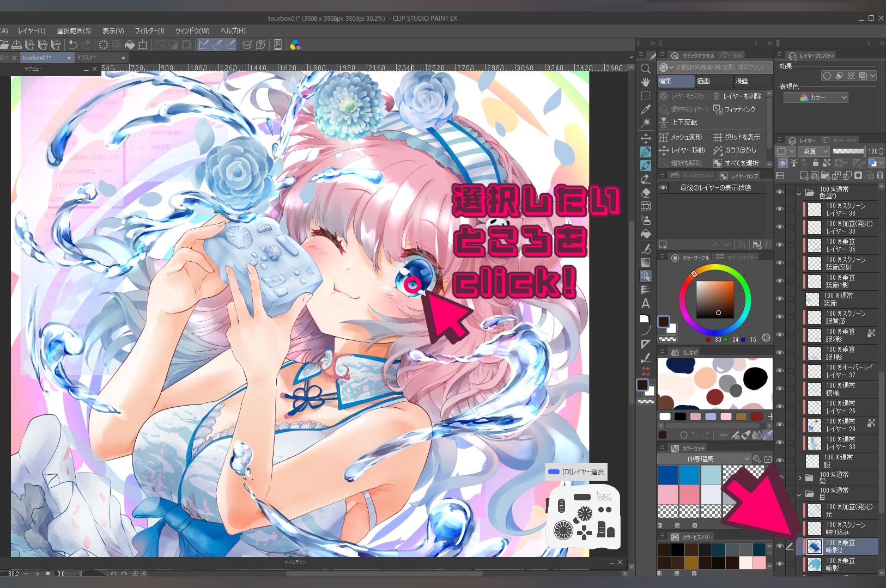This screenshot has width=886, height=588.
Task: Select the rectangular selection marquee tool
Action: [646, 96]
